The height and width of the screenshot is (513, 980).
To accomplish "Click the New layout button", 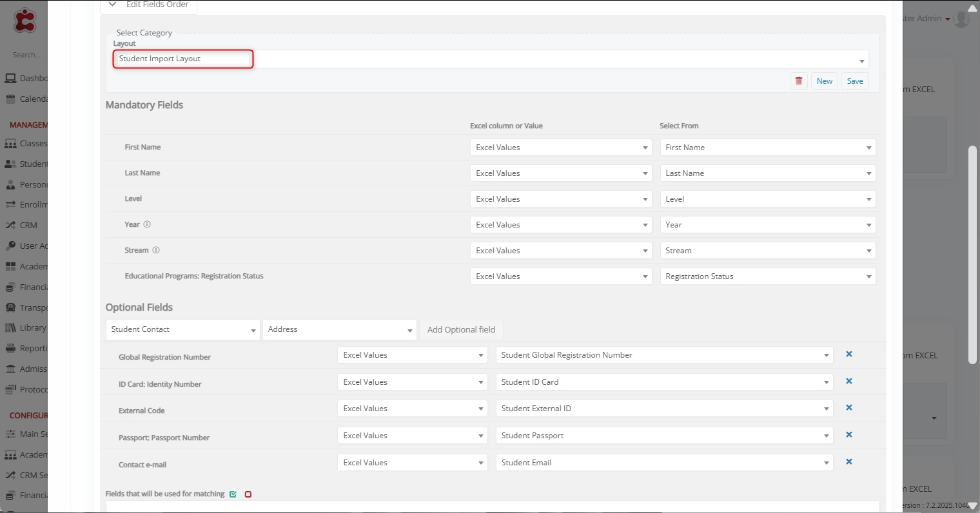I will pyautogui.click(x=824, y=81).
